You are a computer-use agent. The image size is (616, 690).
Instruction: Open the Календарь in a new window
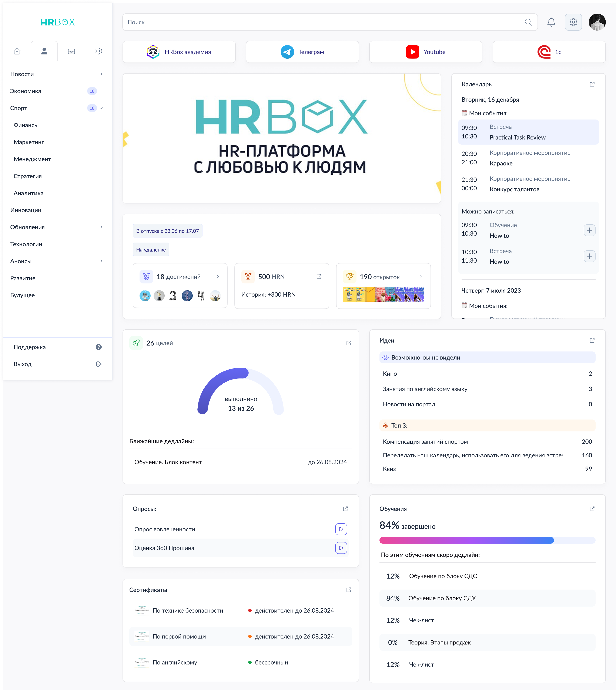point(592,84)
